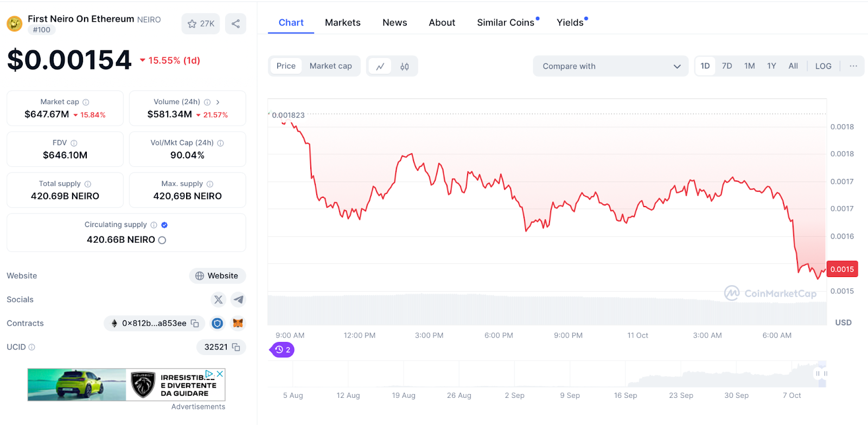Click the 0×812b...a853ee contract address
868x425 pixels.
tap(154, 323)
